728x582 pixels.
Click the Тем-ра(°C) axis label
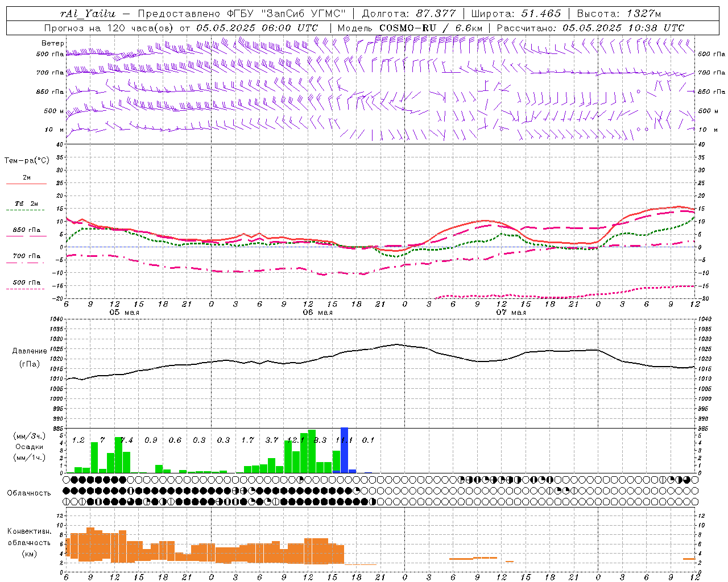click(27, 160)
